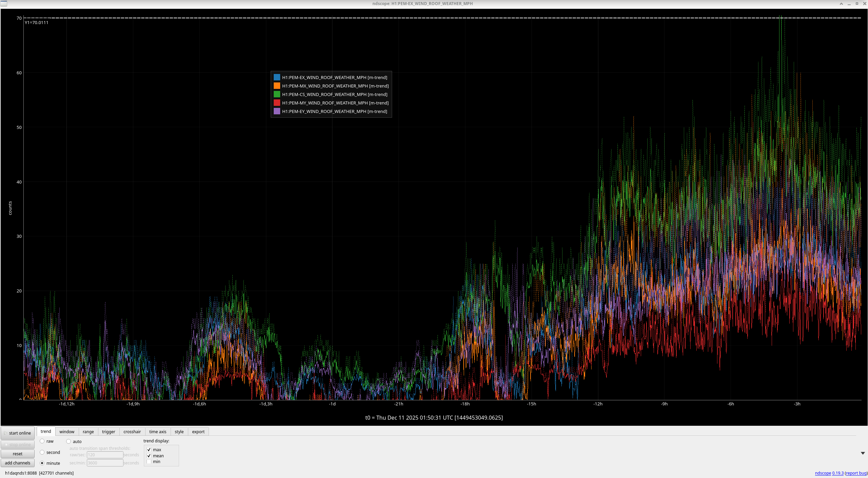Click the blue EX_WIND legend swatch
Screen dimensions: 868x478
point(277,77)
